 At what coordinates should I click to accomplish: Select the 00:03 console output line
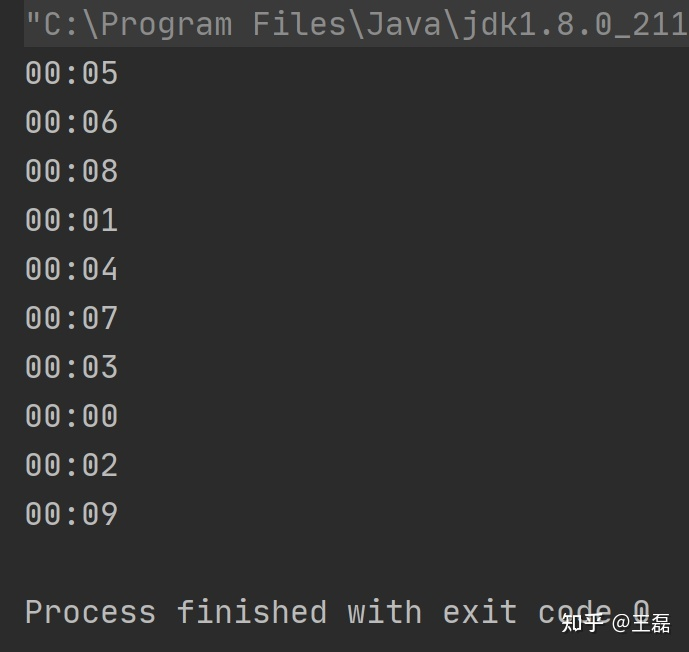point(71,367)
